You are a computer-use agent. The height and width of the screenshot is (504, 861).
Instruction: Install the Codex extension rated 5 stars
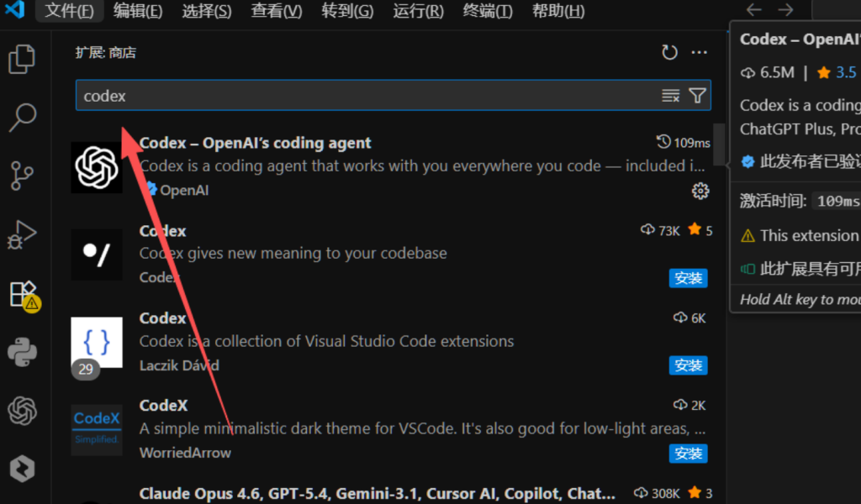pyautogui.click(x=688, y=278)
